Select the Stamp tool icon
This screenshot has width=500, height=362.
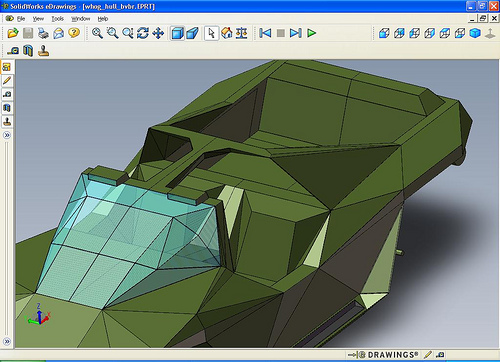tap(43, 51)
